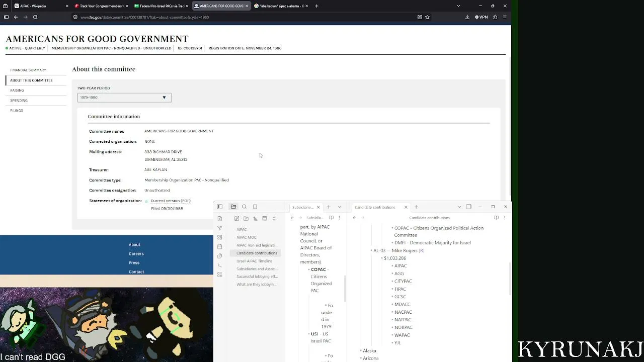
Task: Open browser hamburger main menu
Action: (x=505, y=17)
